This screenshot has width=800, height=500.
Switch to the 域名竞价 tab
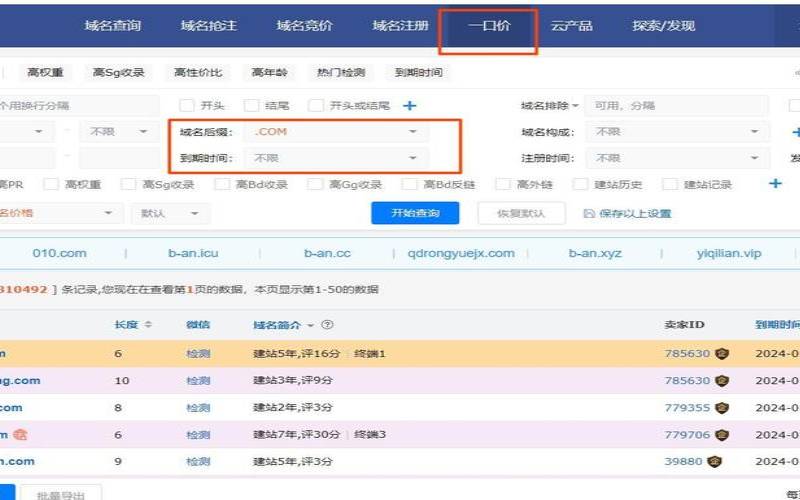(x=305, y=26)
